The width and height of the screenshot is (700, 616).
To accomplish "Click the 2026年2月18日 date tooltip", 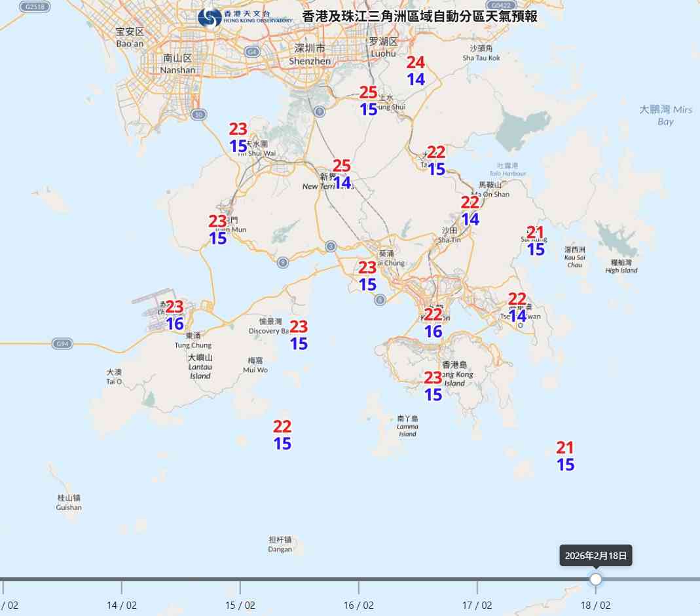I will click(x=597, y=555).
